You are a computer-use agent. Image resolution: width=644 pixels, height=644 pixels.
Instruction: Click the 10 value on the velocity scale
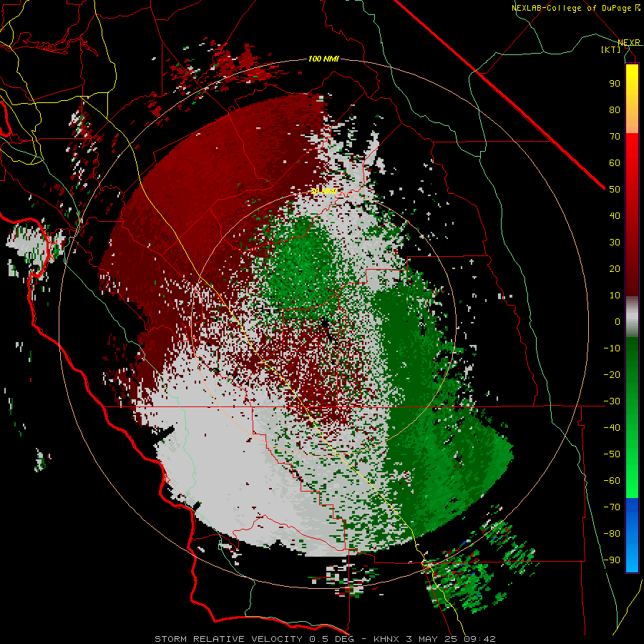click(615, 296)
